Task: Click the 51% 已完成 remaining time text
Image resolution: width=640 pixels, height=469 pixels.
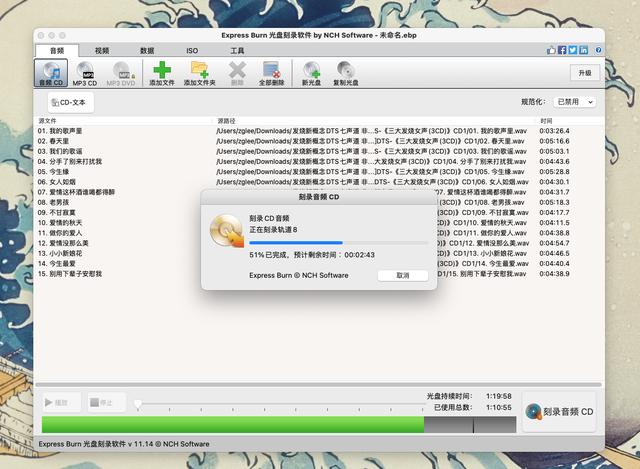Action: tap(312, 255)
